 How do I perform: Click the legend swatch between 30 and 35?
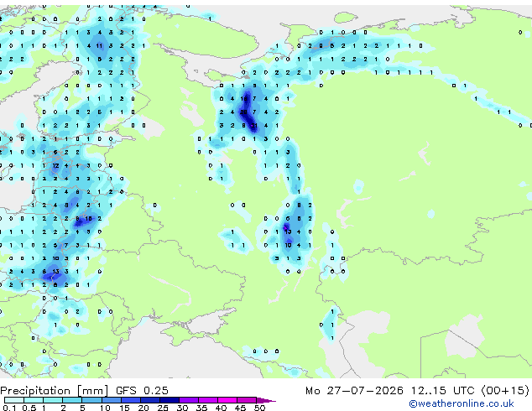189,400
